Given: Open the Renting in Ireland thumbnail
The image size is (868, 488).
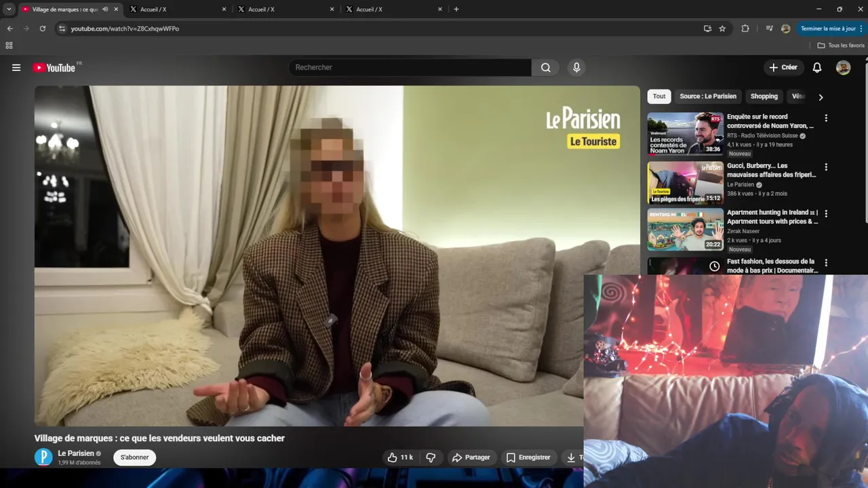Looking at the screenshot, I should pyautogui.click(x=685, y=230).
